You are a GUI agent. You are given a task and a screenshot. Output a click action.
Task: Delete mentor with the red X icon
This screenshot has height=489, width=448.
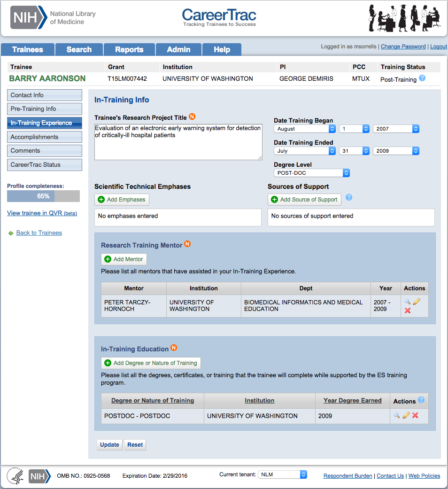[408, 310]
